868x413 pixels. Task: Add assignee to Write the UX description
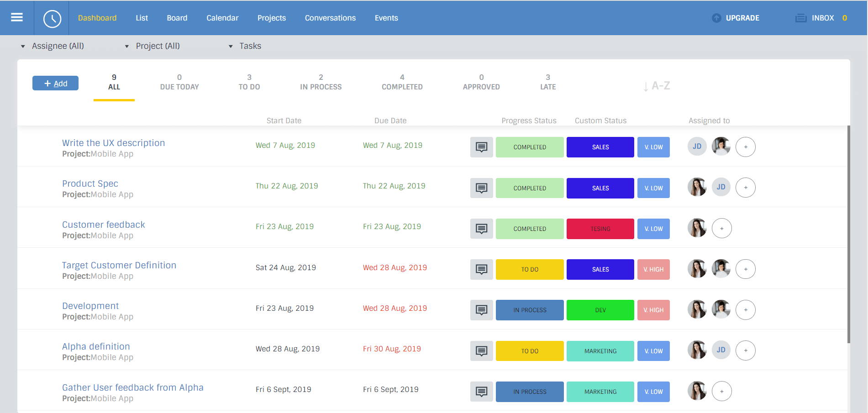click(x=746, y=147)
